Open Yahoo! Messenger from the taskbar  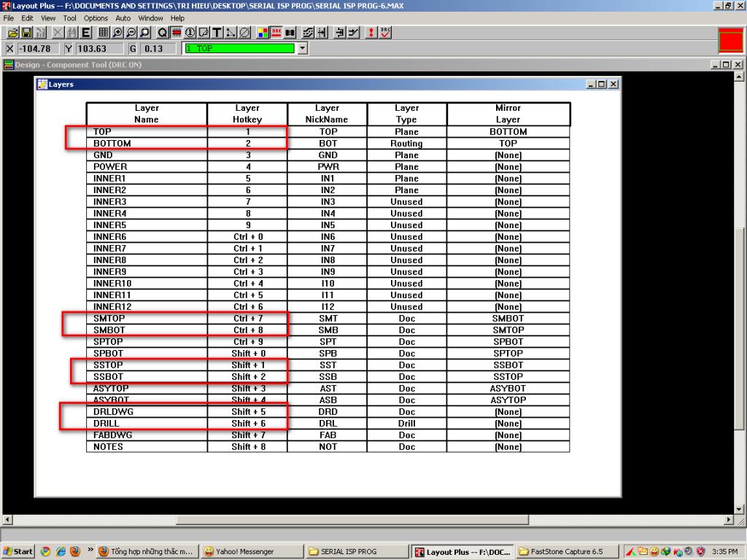(x=252, y=551)
